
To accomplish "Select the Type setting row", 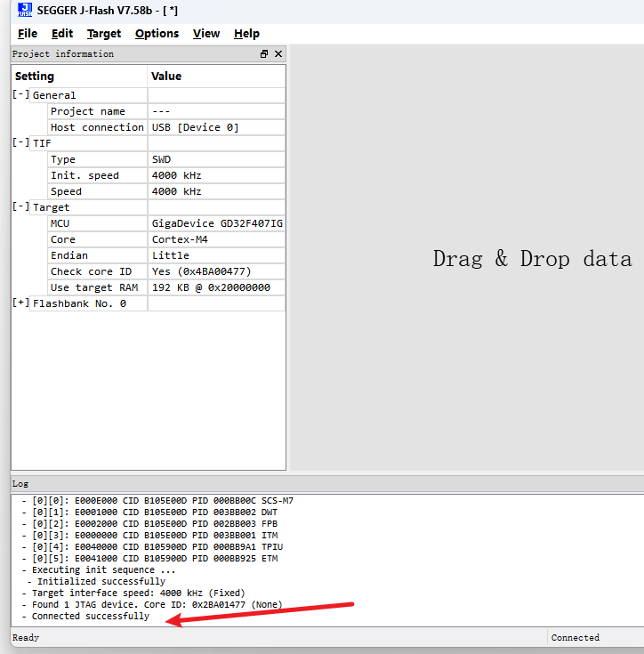I will click(x=97, y=159).
